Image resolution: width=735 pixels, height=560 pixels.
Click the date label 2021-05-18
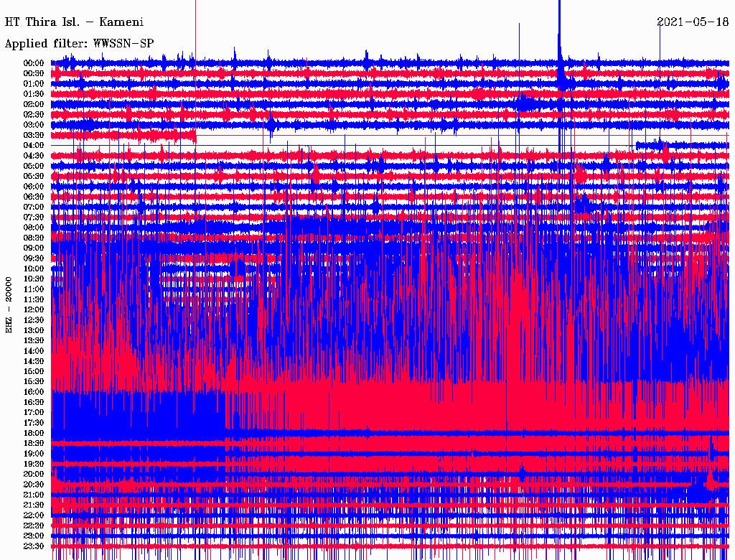[693, 22]
